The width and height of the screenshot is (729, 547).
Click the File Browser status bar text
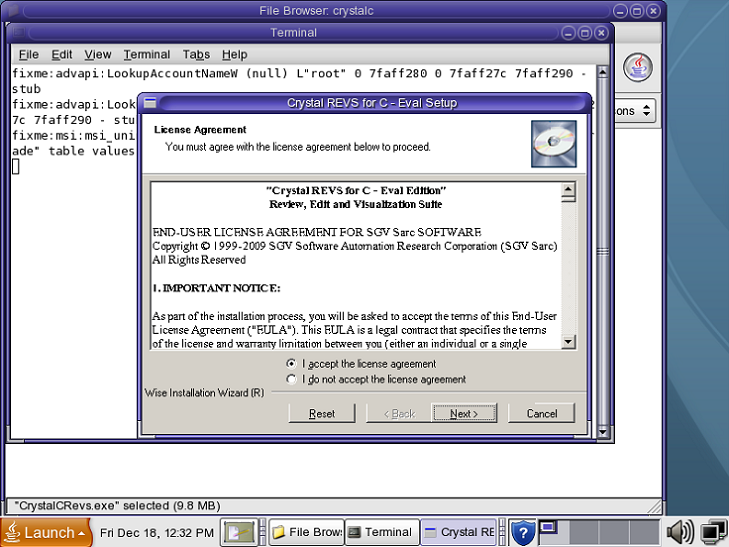point(117,506)
